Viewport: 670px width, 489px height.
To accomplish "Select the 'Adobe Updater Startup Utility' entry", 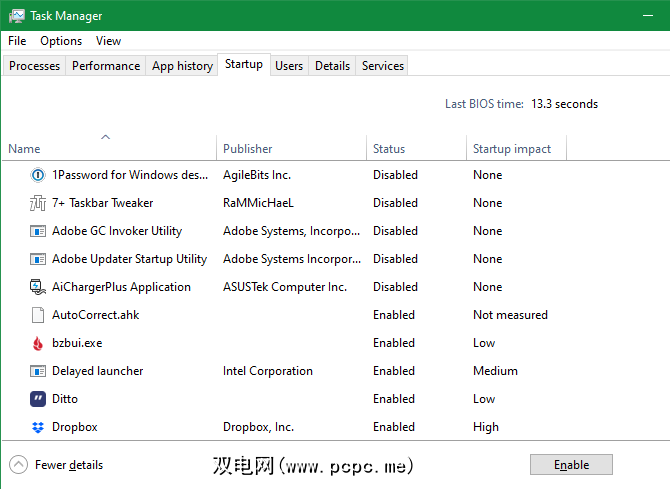I will point(129,259).
